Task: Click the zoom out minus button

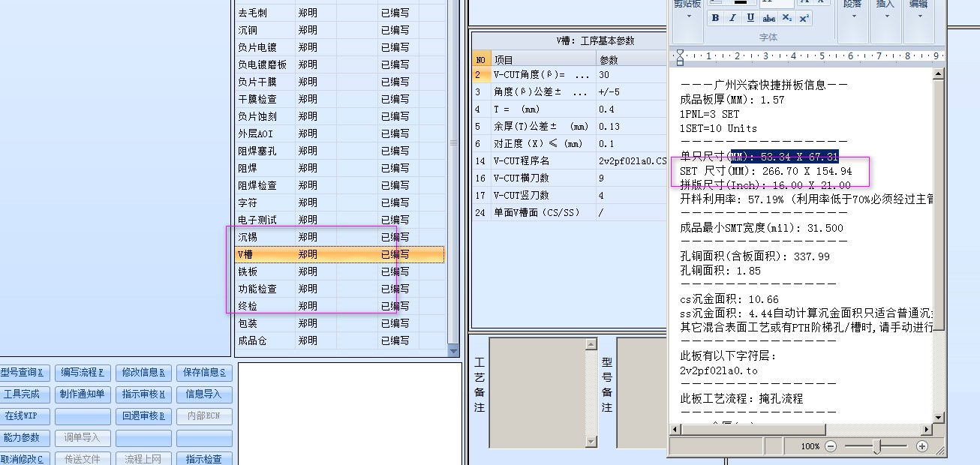Action: pos(831,446)
